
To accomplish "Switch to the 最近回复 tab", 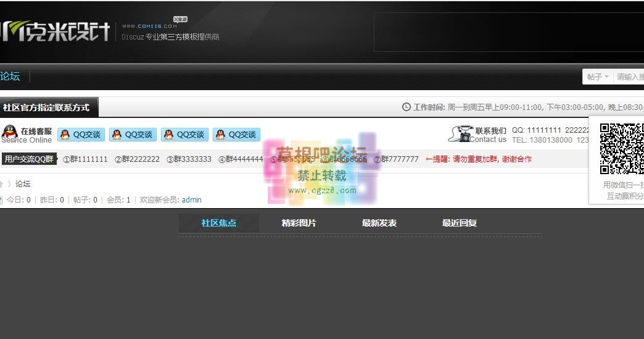I will [459, 223].
